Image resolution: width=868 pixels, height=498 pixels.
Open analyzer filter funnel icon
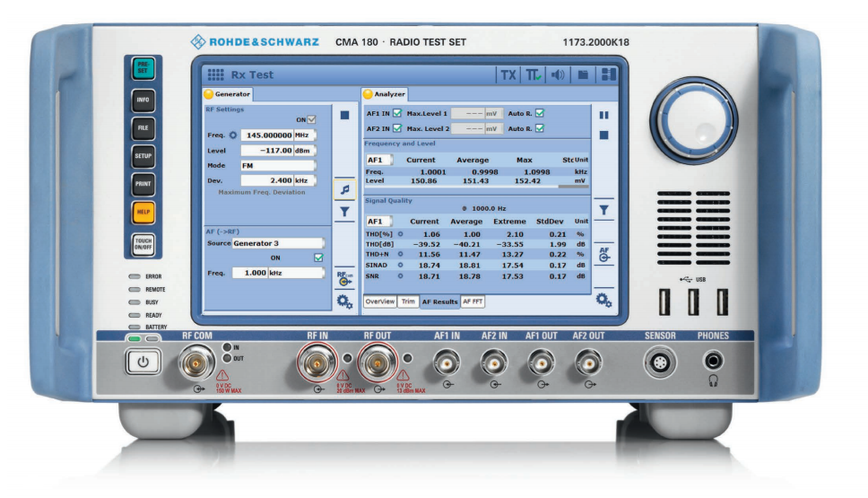click(604, 209)
